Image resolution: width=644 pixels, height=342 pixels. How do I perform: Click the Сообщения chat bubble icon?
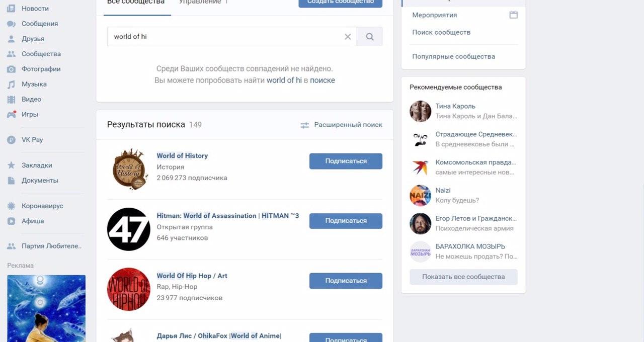[x=11, y=24]
